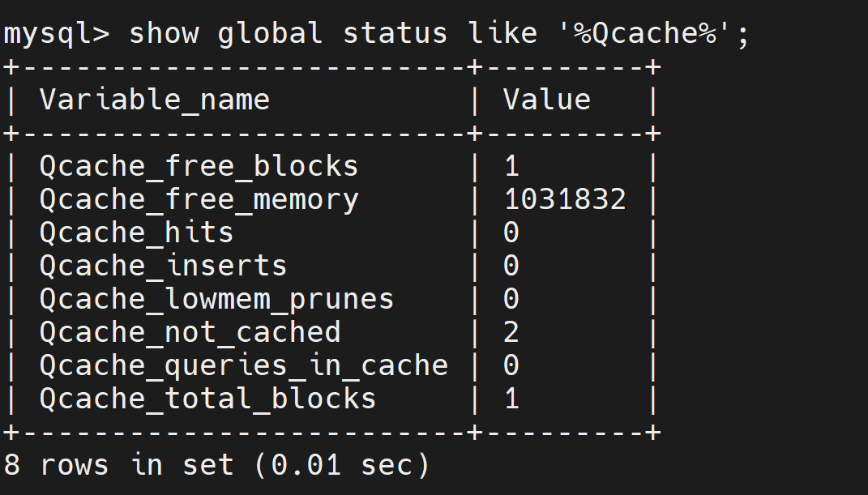868x495 pixels.
Task: Select the Qcache_free_memory variable name
Action: (x=199, y=200)
